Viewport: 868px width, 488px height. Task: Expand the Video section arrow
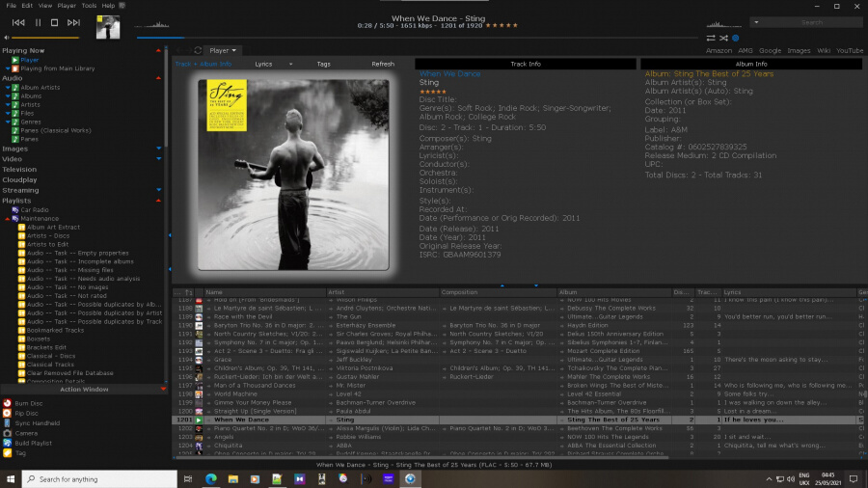click(159, 159)
